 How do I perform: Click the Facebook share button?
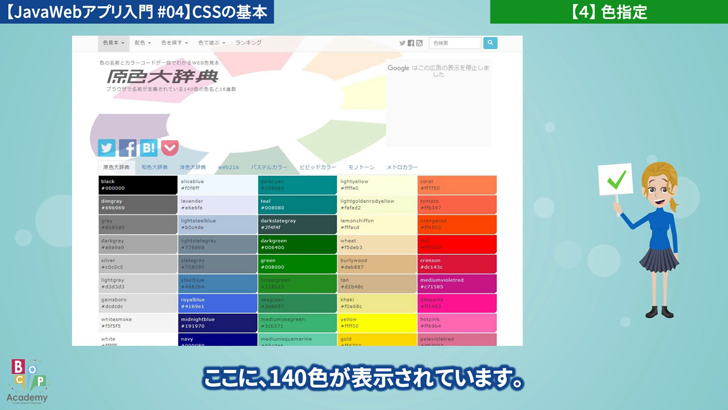click(128, 148)
